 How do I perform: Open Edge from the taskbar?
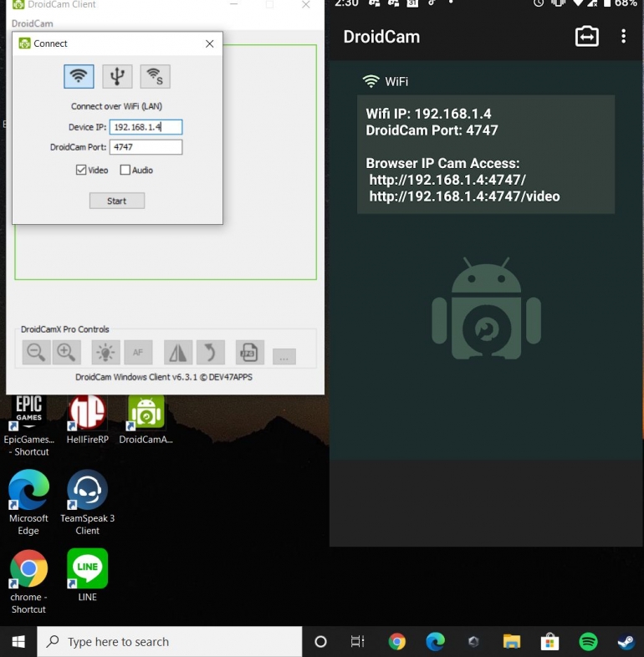[435, 641]
